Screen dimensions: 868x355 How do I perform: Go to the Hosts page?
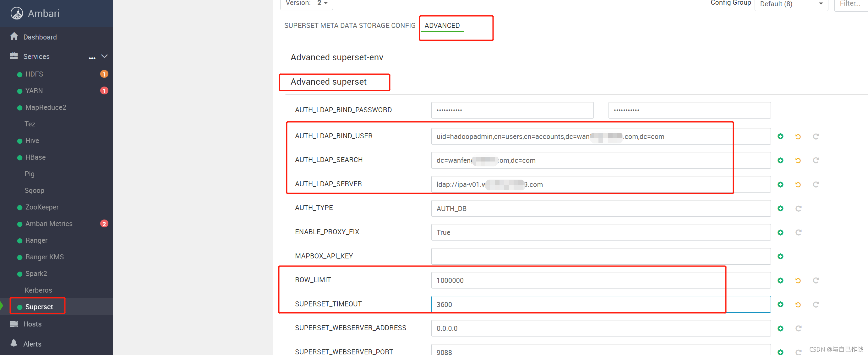(x=32, y=324)
